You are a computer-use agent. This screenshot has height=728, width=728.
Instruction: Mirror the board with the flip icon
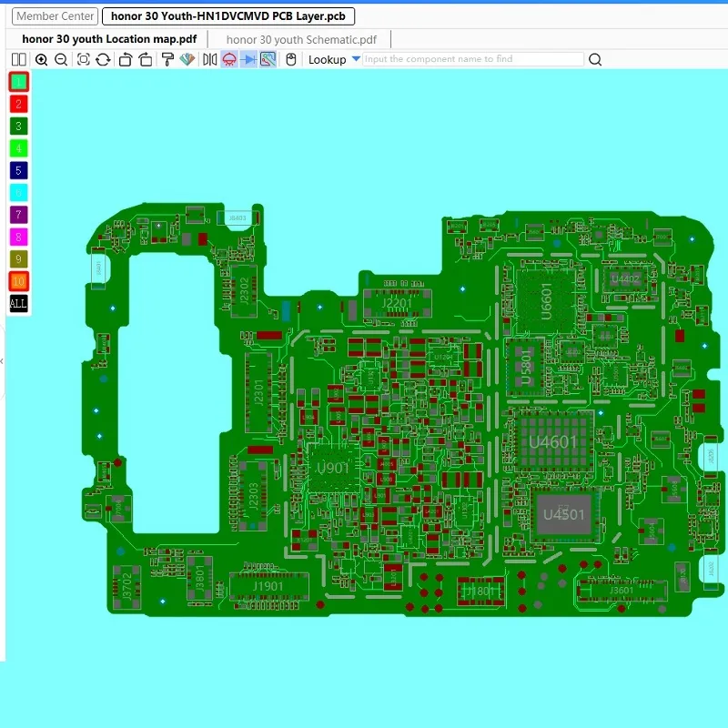coord(210,59)
